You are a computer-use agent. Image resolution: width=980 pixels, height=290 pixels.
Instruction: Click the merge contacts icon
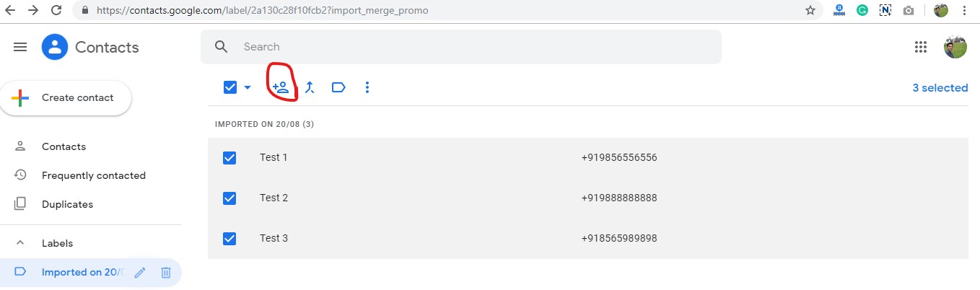310,87
